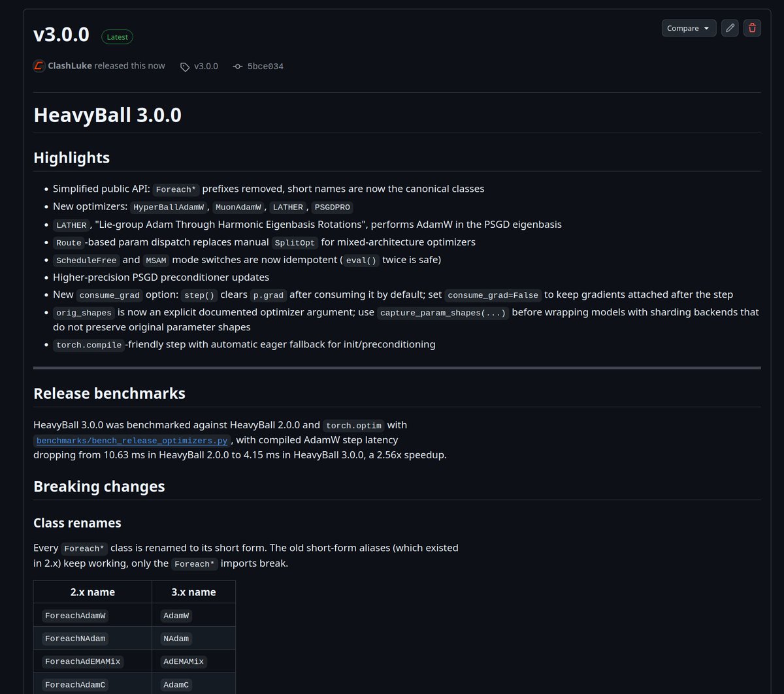The width and height of the screenshot is (784, 694).
Task: Click the ClashLuke avatar icon
Action: click(39, 66)
